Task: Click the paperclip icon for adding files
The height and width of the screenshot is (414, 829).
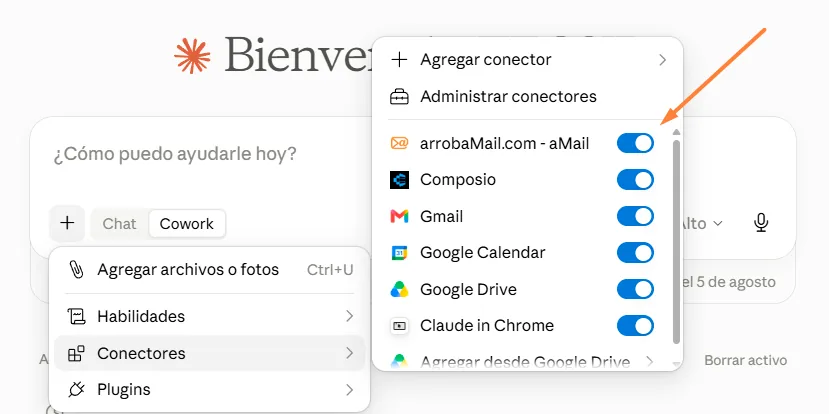Action: point(76,270)
